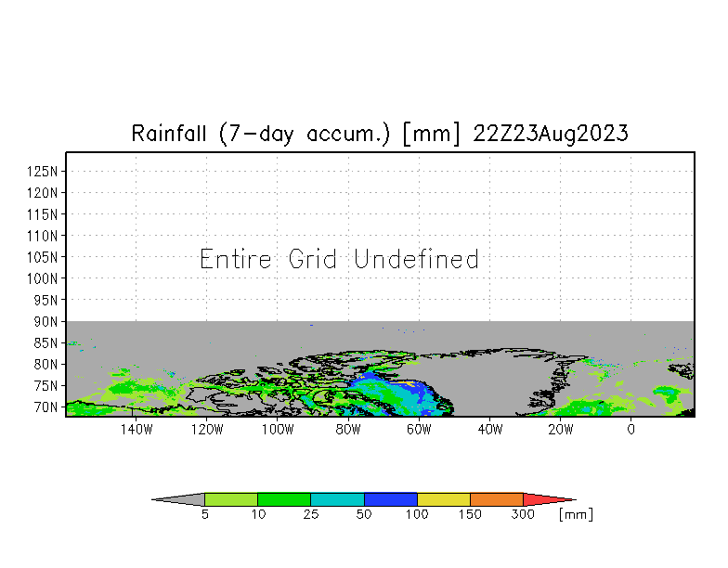Viewport: 728px width, 568px height.
Task: Click the 60W longitude label
Action: [x=419, y=430]
